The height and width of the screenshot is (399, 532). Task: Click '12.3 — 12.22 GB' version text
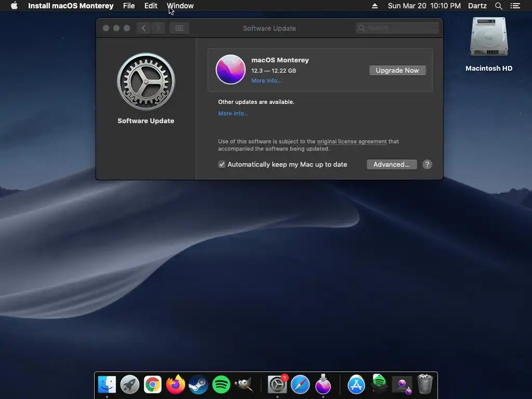[273, 71]
